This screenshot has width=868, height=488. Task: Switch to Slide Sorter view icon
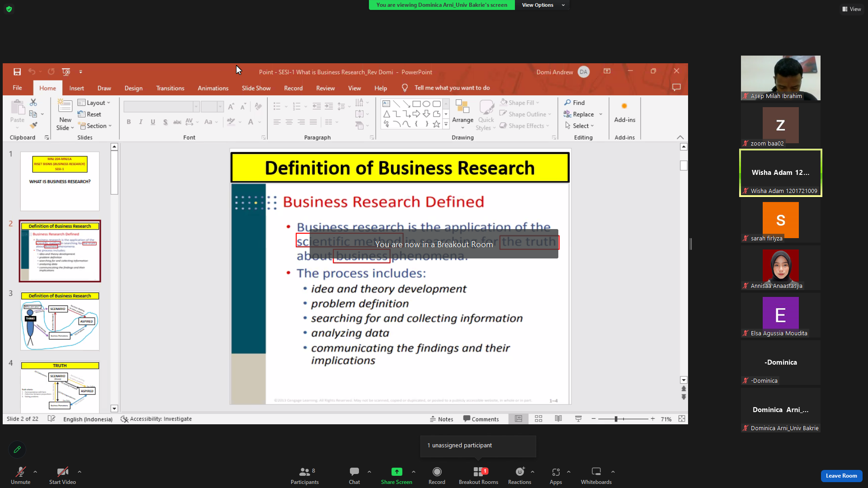(x=538, y=419)
